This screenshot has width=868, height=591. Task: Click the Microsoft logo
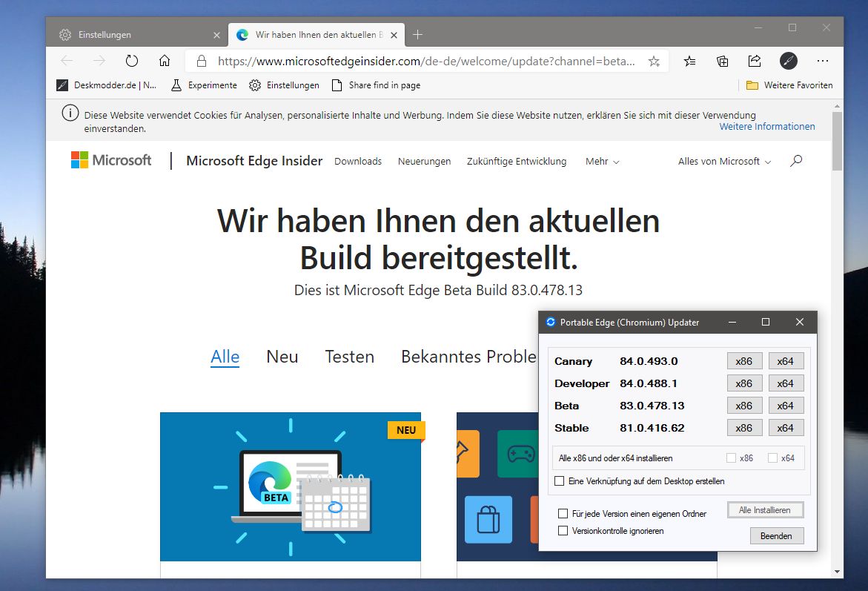coord(110,160)
